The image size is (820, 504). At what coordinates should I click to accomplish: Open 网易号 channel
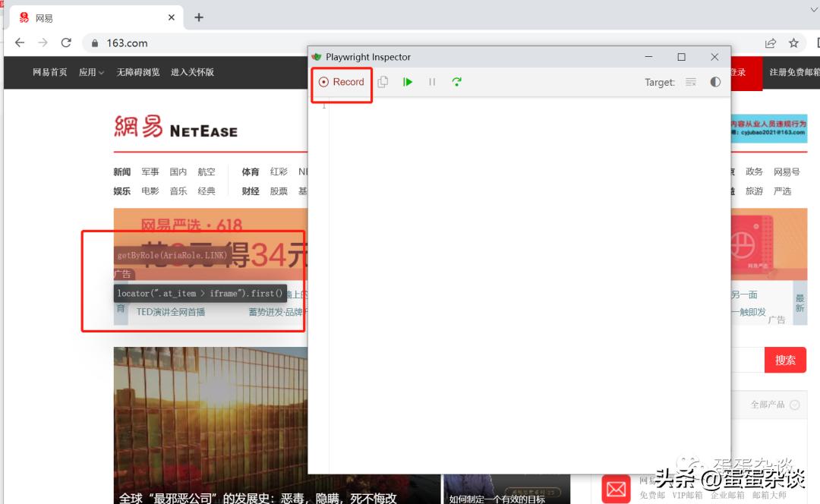pyautogui.click(x=787, y=172)
